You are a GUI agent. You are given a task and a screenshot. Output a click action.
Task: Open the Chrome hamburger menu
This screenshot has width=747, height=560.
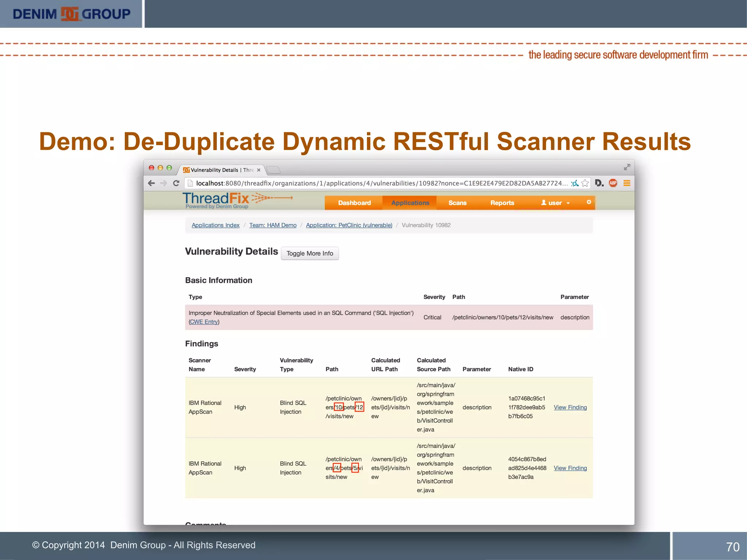[627, 183]
